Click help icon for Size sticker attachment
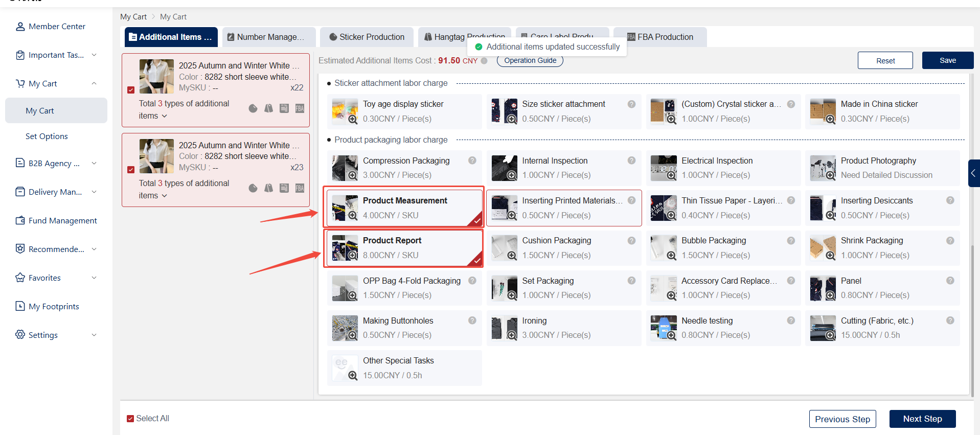 [x=632, y=104]
